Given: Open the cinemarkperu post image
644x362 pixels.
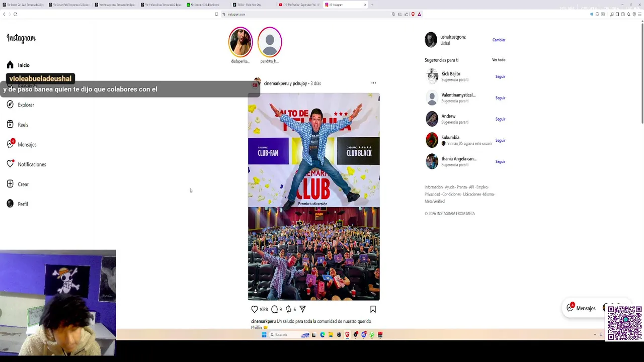Looking at the screenshot, I should [x=313, y=197].
